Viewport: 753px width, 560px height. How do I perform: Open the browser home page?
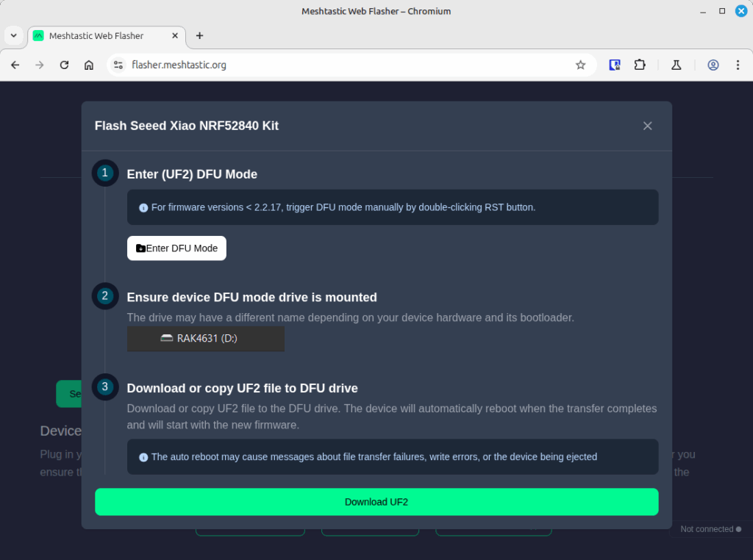point(89,65)
